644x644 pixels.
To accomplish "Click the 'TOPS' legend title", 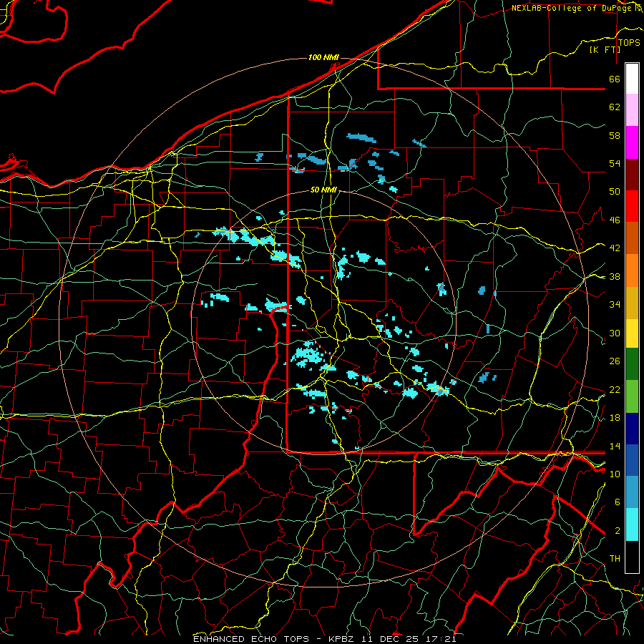I will (x=629, y=43).
